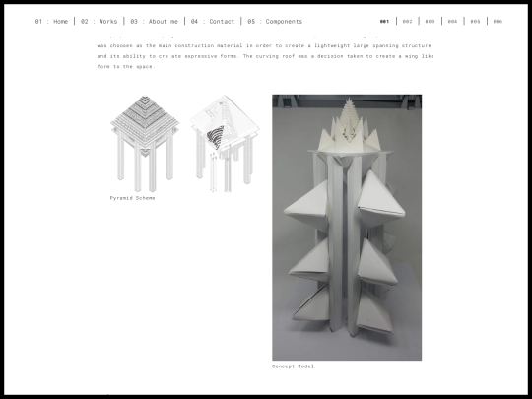This screenshot has height=399, width=532.
Task: Navigate to 04 : Contact page
Action: point(213,22)
